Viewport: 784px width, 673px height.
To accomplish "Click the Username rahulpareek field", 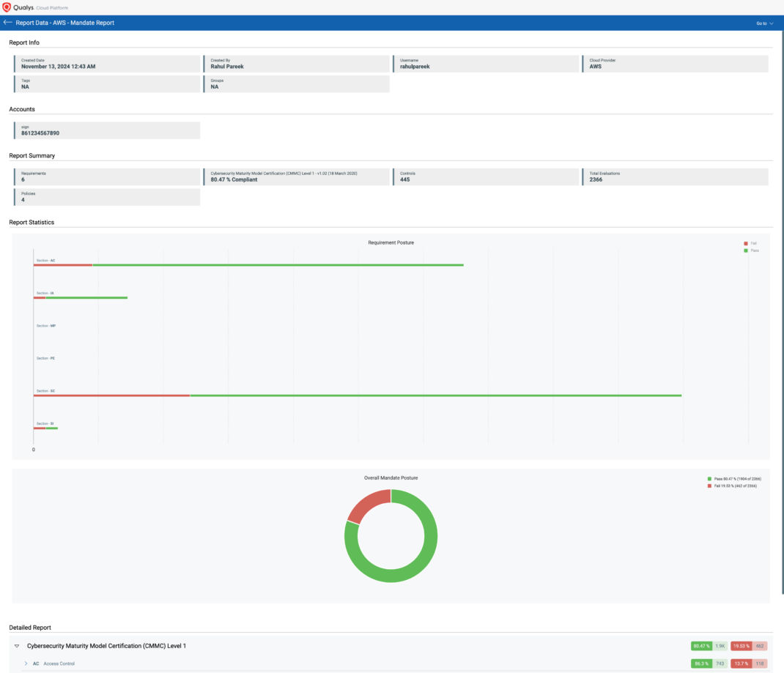I will (486, 64).
